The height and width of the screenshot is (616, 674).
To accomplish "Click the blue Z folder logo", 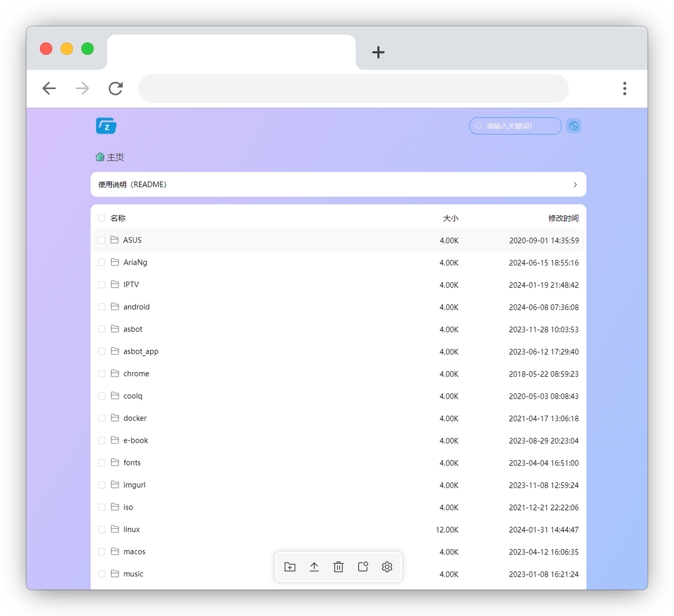I will tap(106, 126).
